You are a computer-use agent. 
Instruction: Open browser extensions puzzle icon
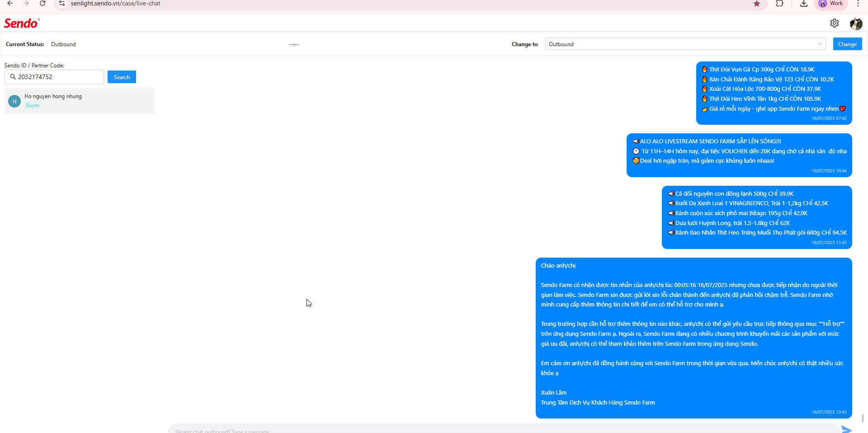(780, 4)
